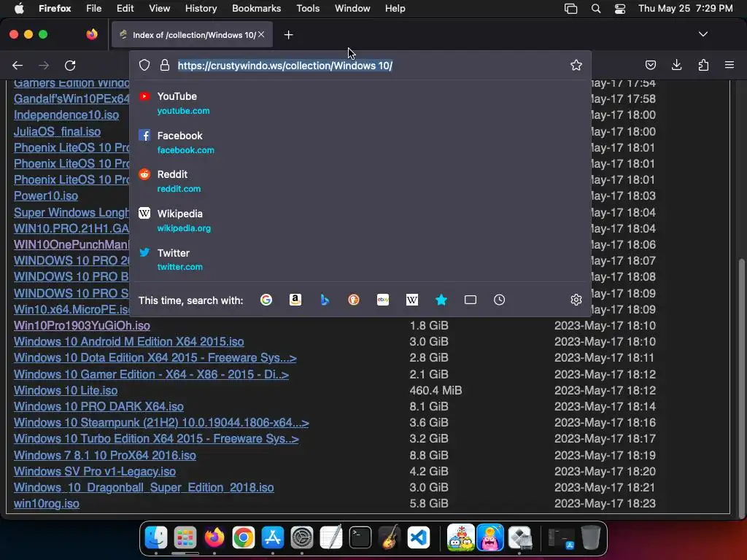Image resolution: width=747 pixels, height=560 pixels.
Task: Open Windows_10_Dragonball_Super_Edition_2018.iso link
Action: [144, 488]
